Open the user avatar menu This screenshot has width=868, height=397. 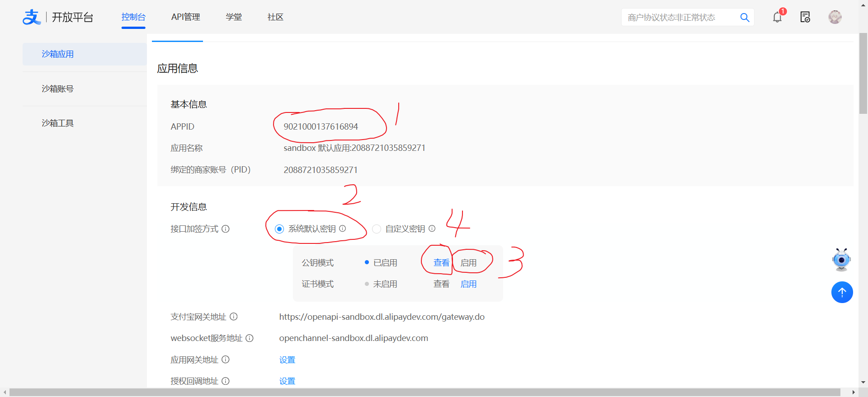click(x=835, y=17)
